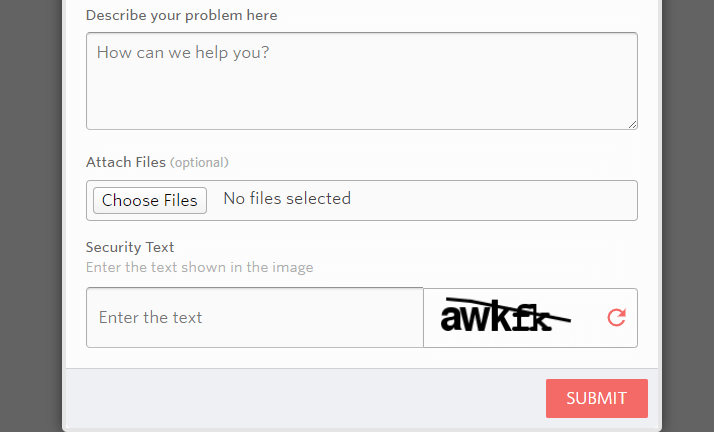Click the 'Enter the text' placeholder

150,317
